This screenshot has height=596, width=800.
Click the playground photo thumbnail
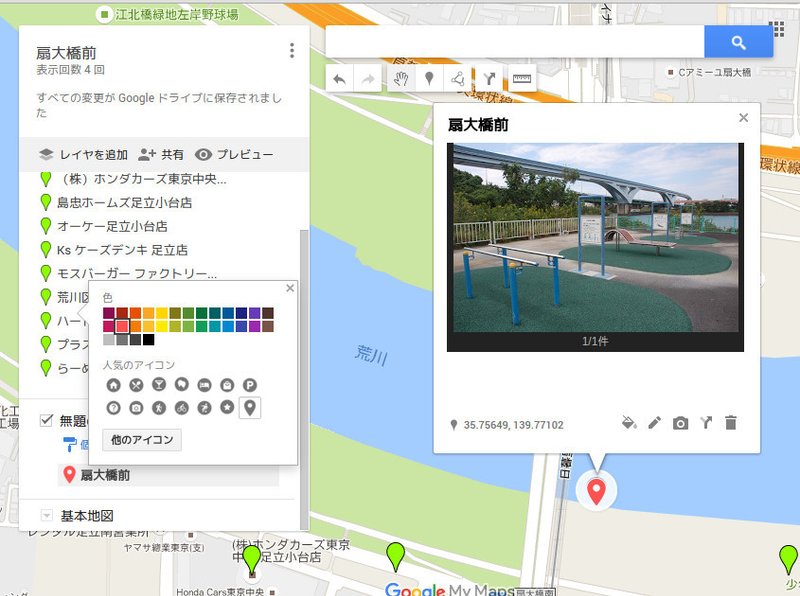pos(595,238)
